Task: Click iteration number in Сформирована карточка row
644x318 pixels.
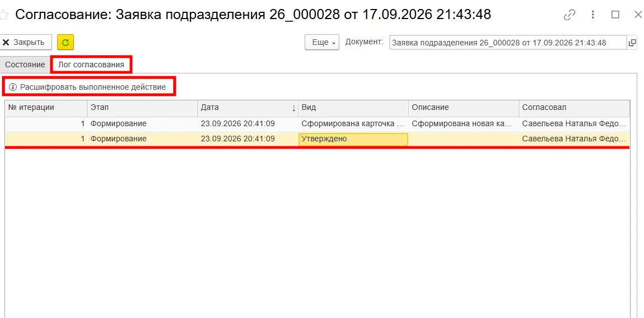Action: pos(46,123)
